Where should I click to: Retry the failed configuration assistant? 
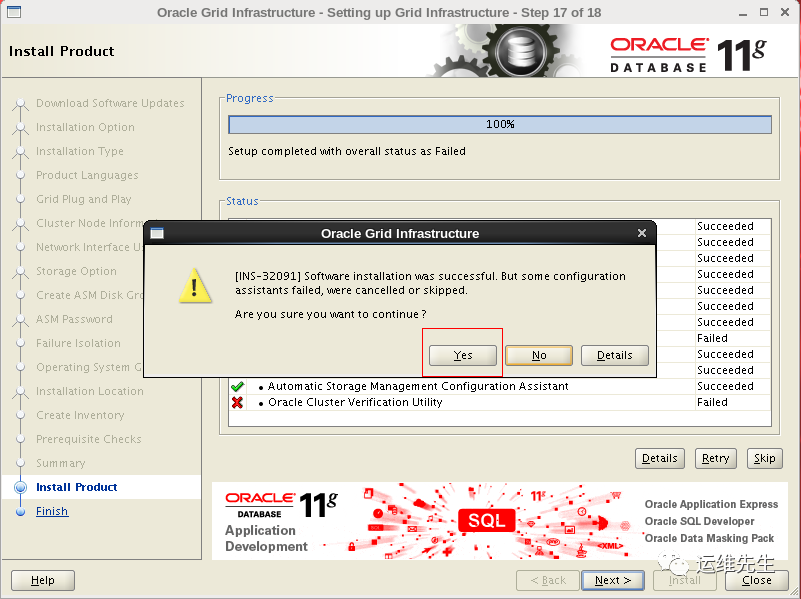[x=715, y=458]
